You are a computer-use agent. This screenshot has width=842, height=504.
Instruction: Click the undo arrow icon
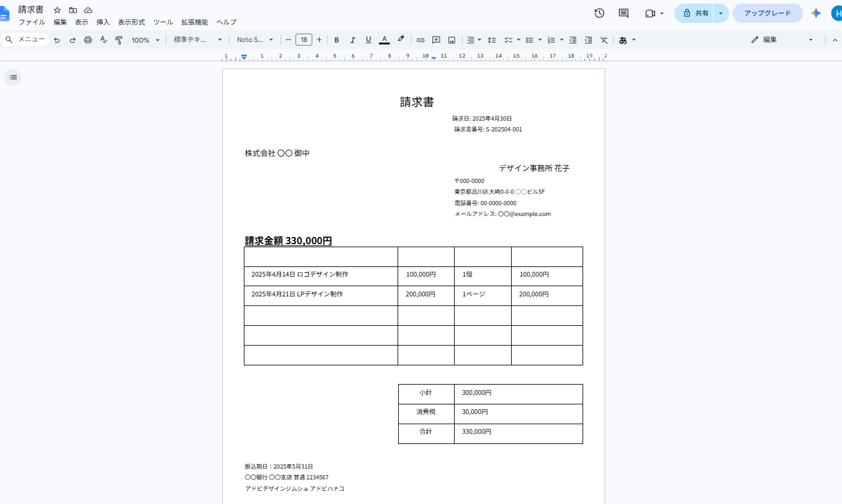(57, 40)
